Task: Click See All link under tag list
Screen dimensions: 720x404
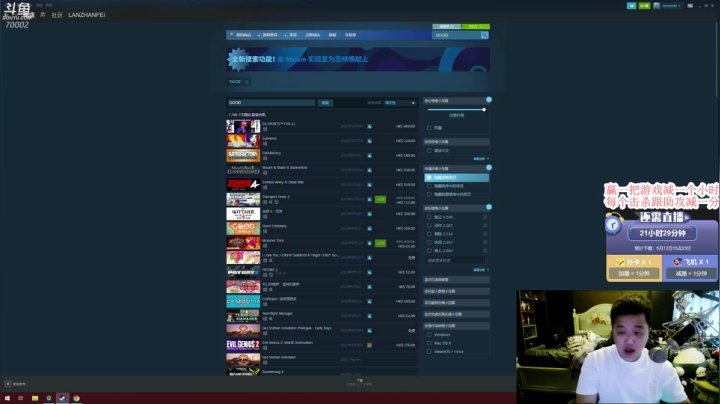Action: tap(481, 270)
